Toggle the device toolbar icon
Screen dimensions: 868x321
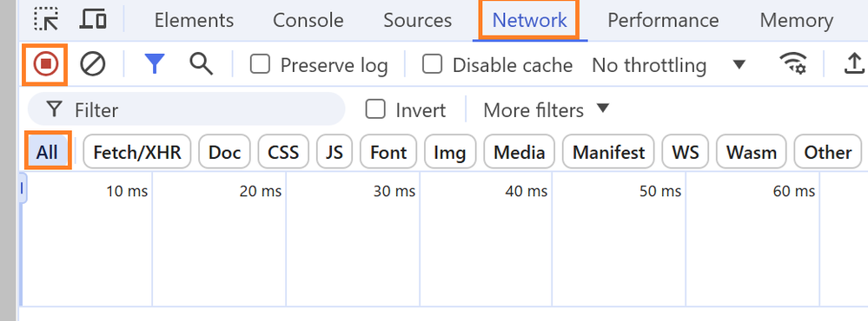click(93, 19)
